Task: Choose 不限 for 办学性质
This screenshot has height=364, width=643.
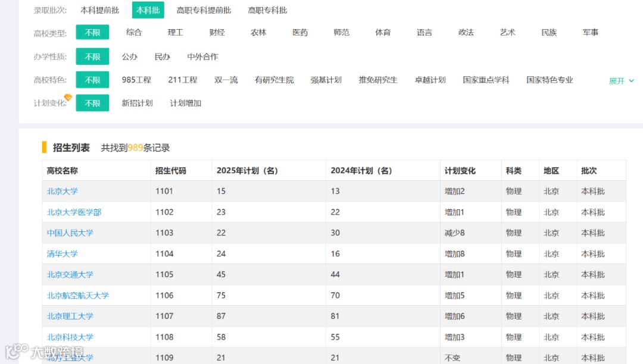Action: [x=92, y=57]
